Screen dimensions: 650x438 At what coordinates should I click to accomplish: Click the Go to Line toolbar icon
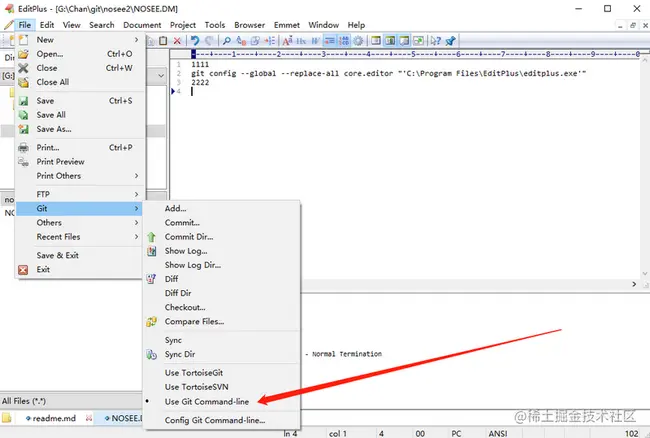click(x=269, y=41)
